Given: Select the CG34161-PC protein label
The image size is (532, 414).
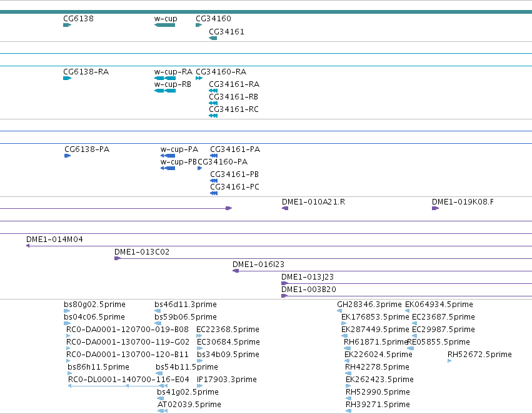Looking at the screenshot, I should [x=234, y=188].
